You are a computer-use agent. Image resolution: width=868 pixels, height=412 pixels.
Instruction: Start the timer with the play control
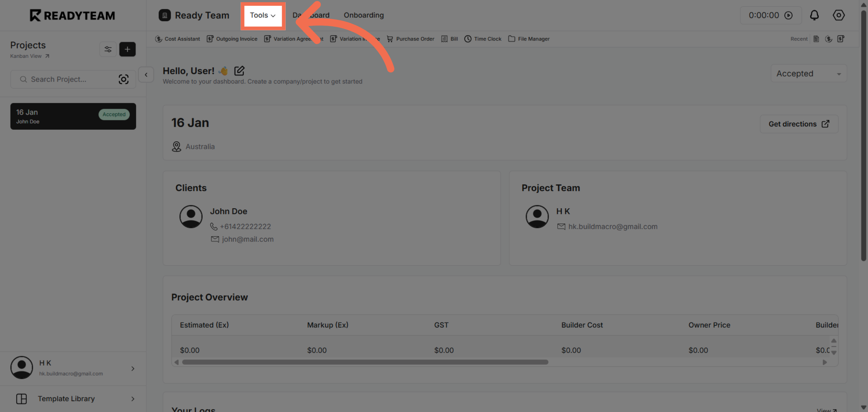(x=789, y=15)
